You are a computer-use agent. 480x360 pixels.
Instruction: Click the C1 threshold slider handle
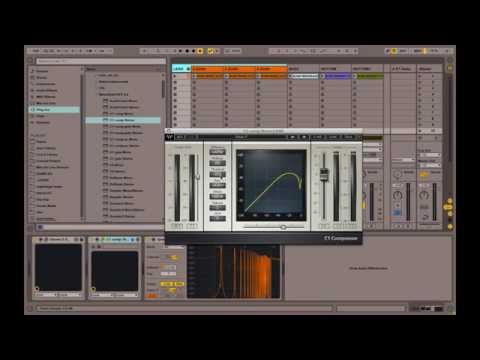click(197, 176)
